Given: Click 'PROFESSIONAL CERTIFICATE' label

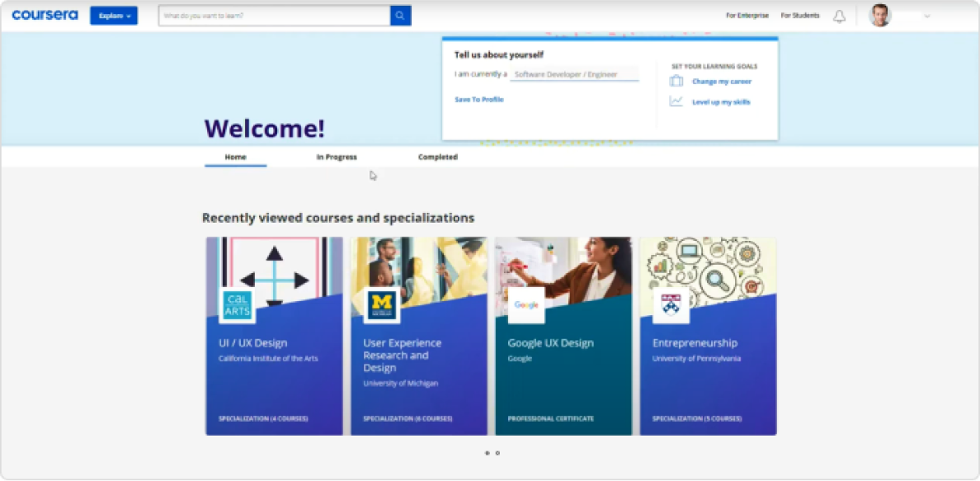Looking at the screenshot, I should 550,418.
